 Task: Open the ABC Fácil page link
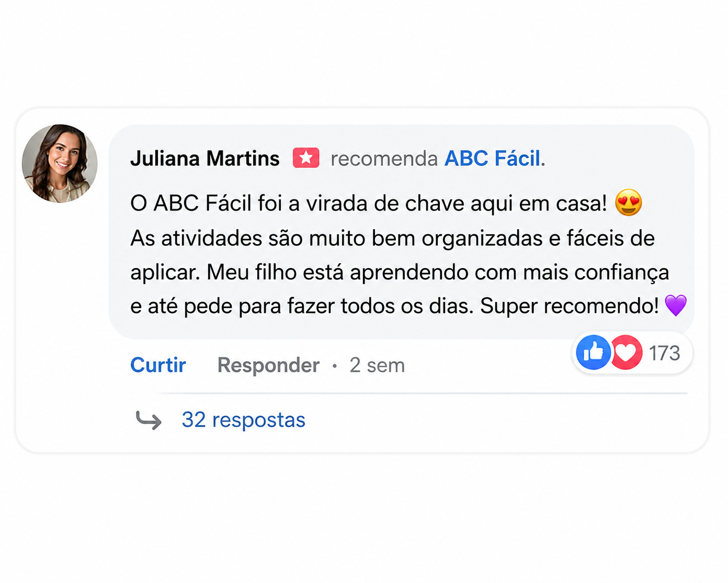tap(492, 158)
